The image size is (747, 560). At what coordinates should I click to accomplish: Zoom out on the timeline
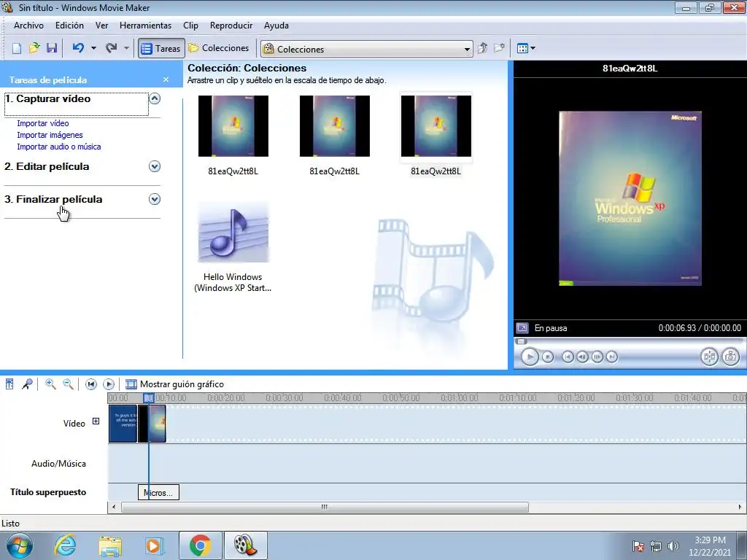coord(68,384)
